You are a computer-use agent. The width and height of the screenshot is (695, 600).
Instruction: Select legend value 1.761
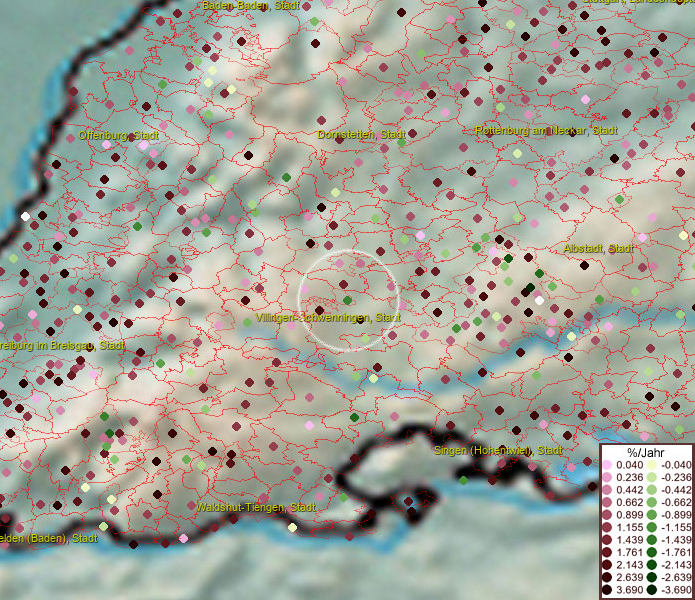pos(629,552)
